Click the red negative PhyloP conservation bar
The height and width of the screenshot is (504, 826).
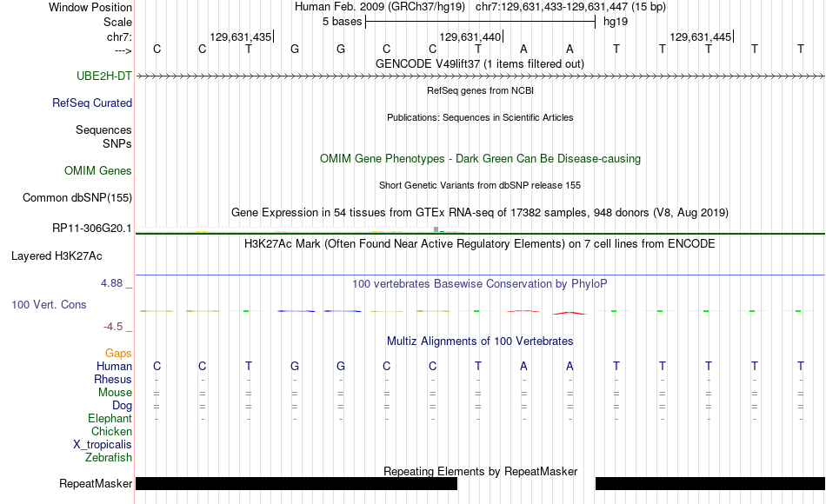570,313
